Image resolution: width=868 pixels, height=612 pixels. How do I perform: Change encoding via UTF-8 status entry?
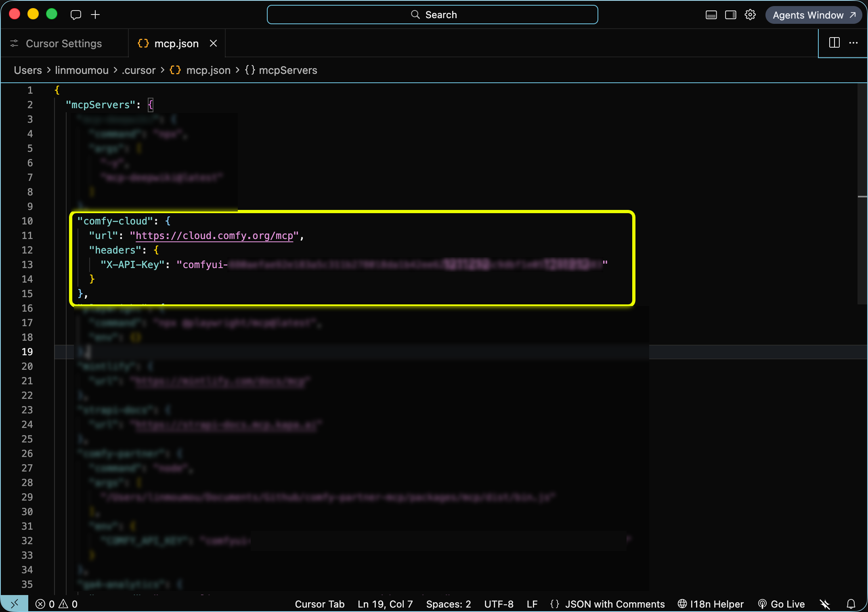click(499, 604)
